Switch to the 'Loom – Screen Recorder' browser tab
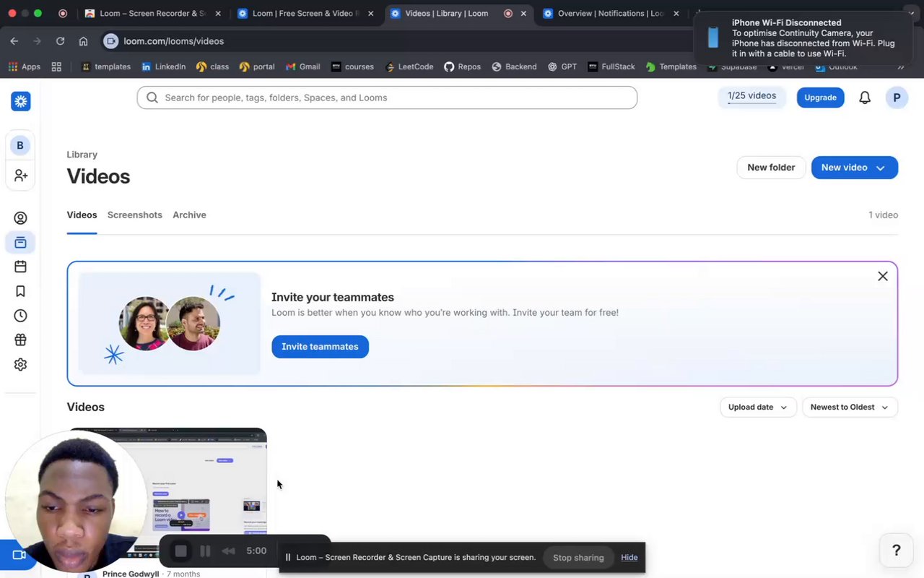Viewport: 924px width, 578px height. (152, 13)
